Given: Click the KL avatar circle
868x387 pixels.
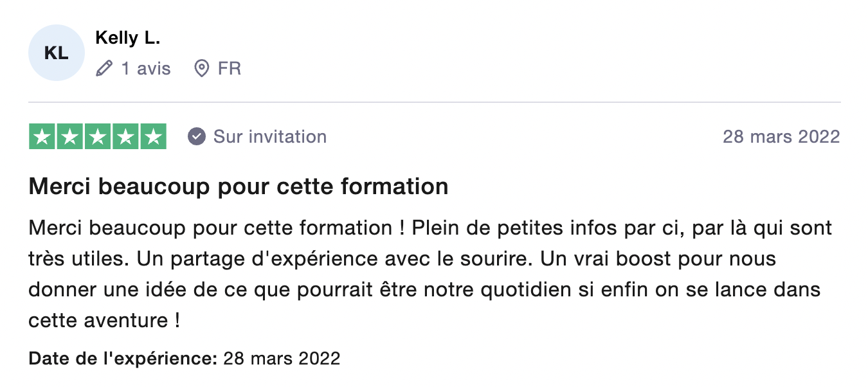Looking at the screenshot, I should 57,53.
